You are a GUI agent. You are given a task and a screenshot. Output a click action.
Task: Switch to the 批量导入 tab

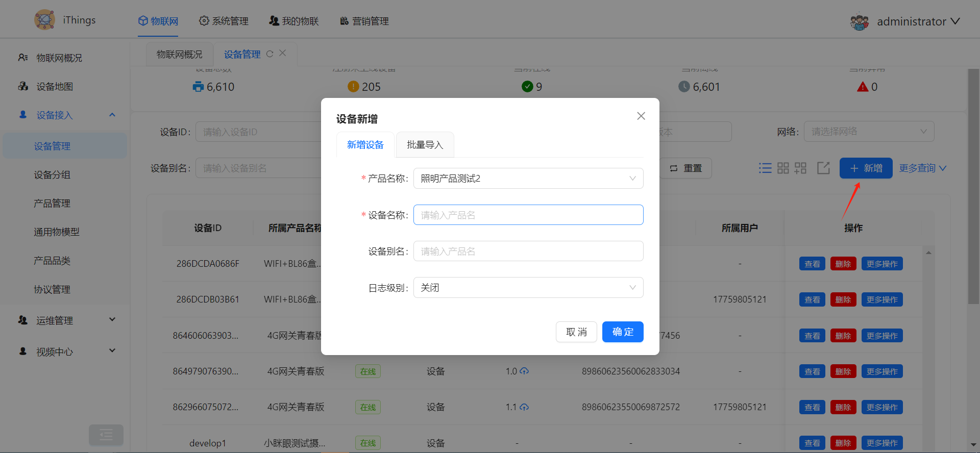[425, 145]
